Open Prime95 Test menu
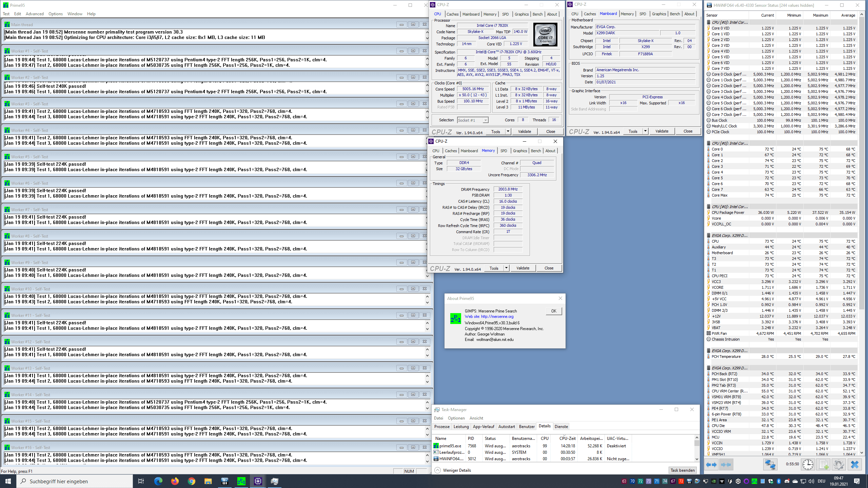868x488 pixels. (6, 14)
